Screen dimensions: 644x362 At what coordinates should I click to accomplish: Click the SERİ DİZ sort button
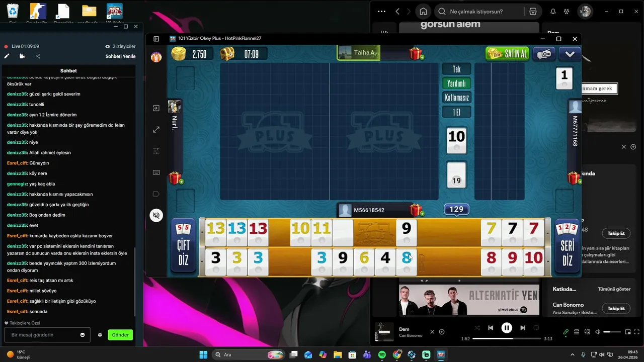567,247
